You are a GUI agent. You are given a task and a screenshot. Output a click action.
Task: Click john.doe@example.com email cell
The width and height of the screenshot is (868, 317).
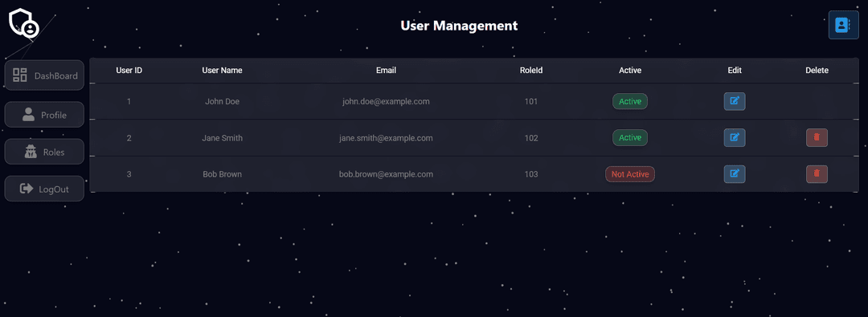386,101
